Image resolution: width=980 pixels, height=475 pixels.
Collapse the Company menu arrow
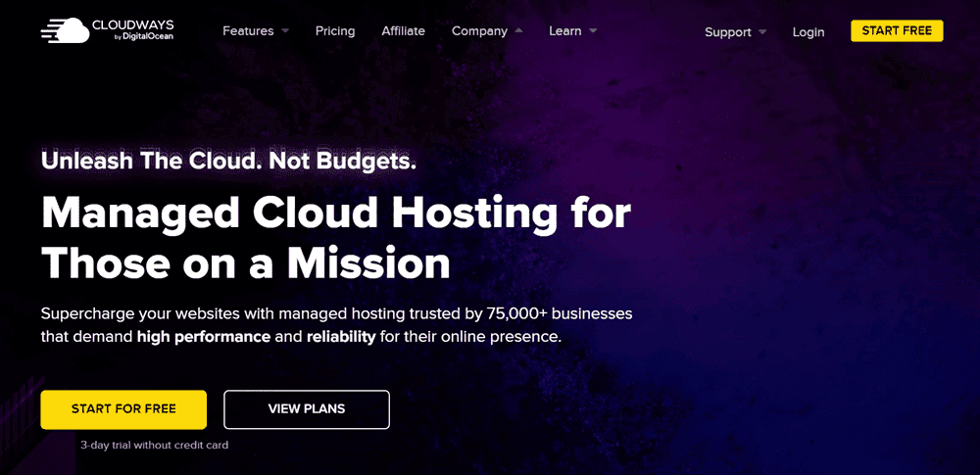coord(518,30)
